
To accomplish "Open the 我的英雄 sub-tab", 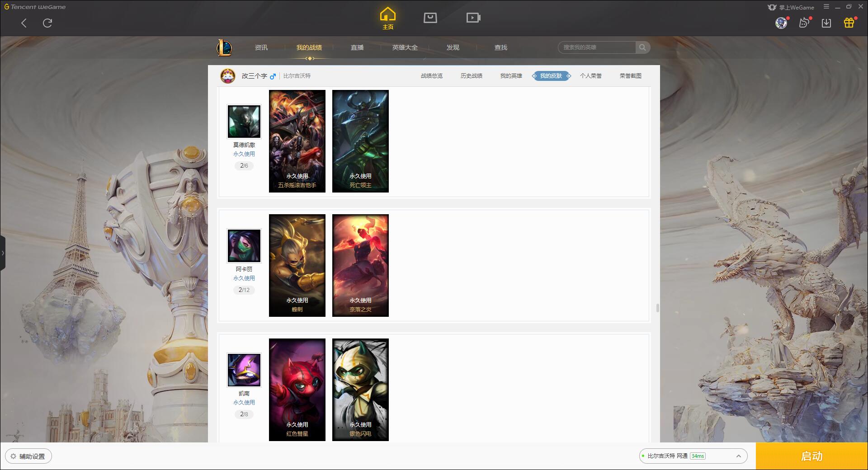I will point(511,76).
